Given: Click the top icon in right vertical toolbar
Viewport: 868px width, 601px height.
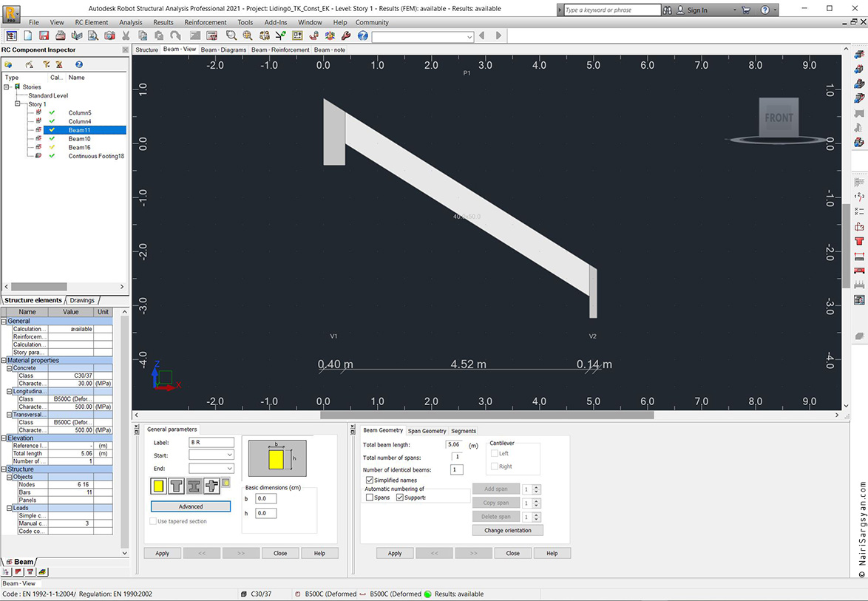Looking at the screenshot, I should (x=859, y=54).
